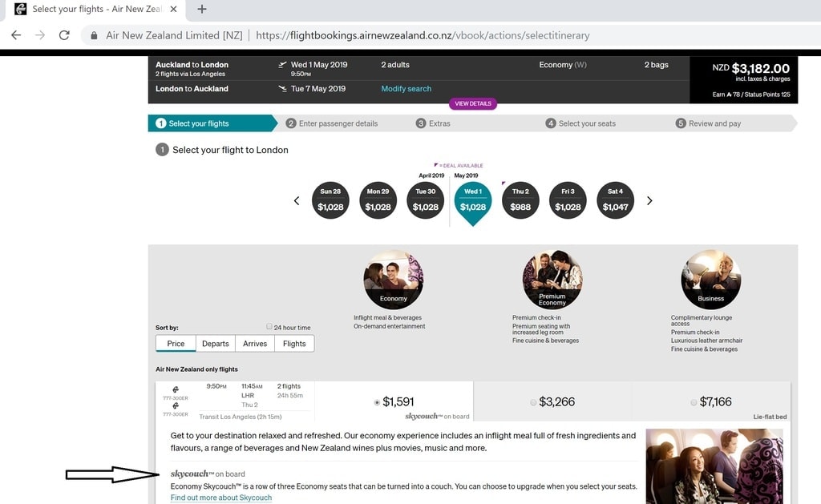Open a new browser tab

tap(202, 9)
